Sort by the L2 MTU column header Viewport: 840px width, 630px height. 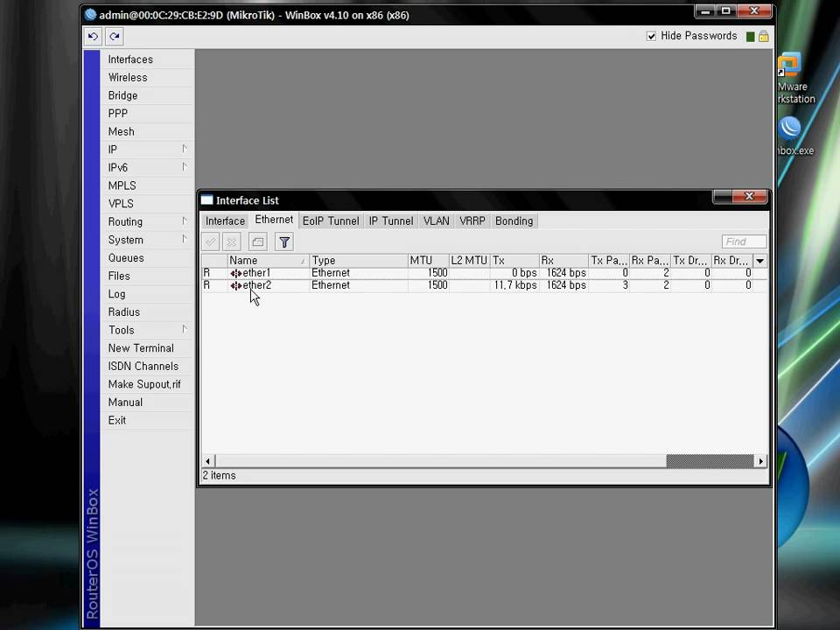point(469,261)
